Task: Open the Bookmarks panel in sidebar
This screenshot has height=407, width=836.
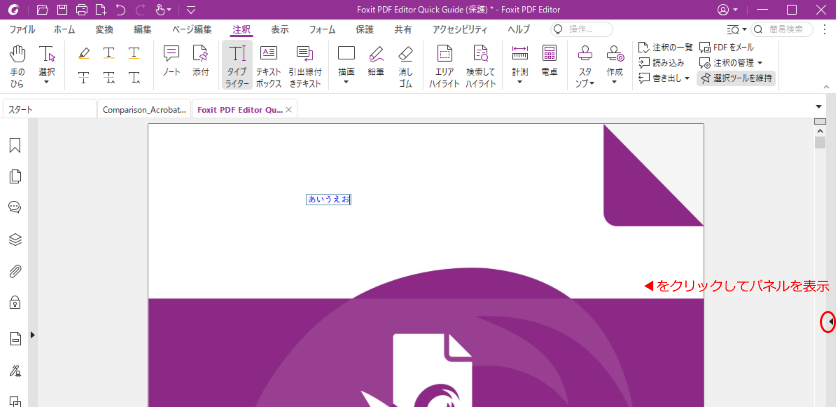Action: pyautogui.click(x=15, y=146)
